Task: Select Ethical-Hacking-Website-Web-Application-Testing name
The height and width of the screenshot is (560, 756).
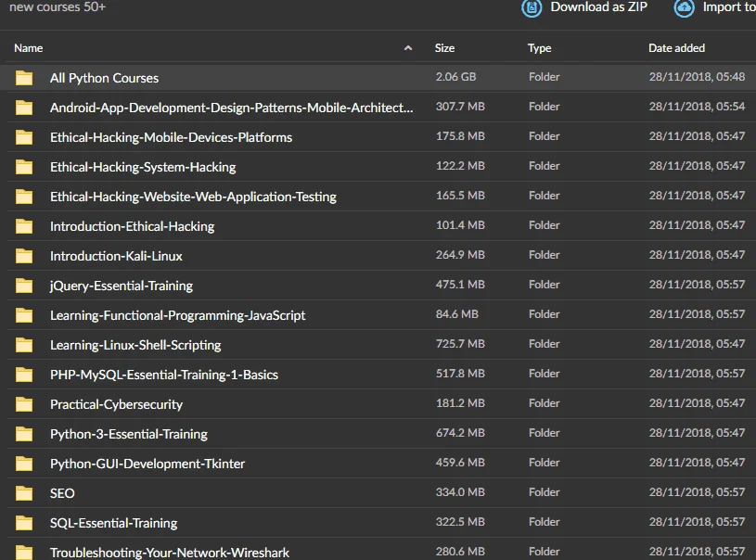Action: pos(193,197)
